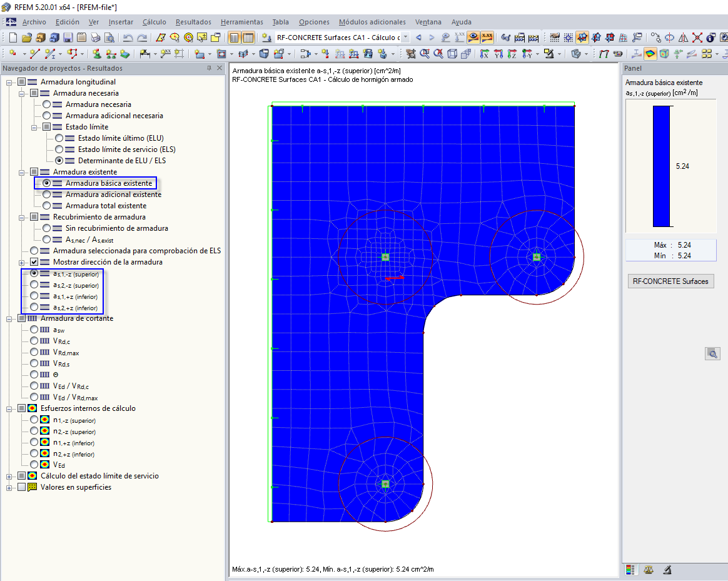The image size is (728, 581).
Task: Go to the previous load case arrow
Action: [419, 38]
